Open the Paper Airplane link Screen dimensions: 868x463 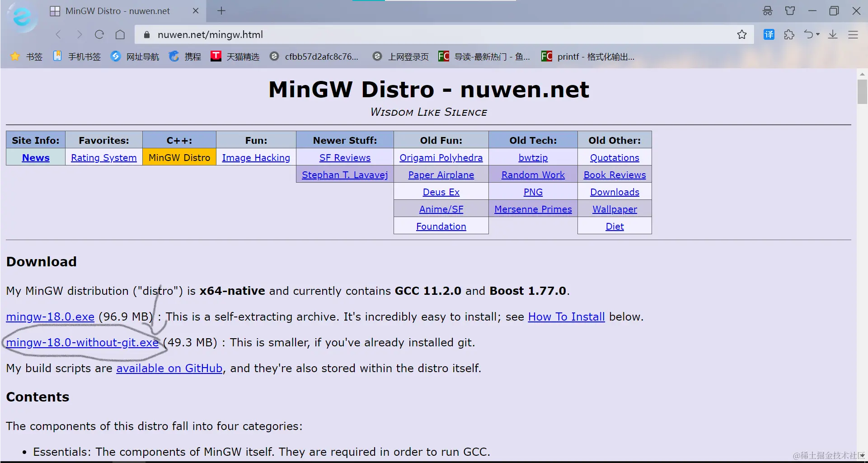coord(441,175)
